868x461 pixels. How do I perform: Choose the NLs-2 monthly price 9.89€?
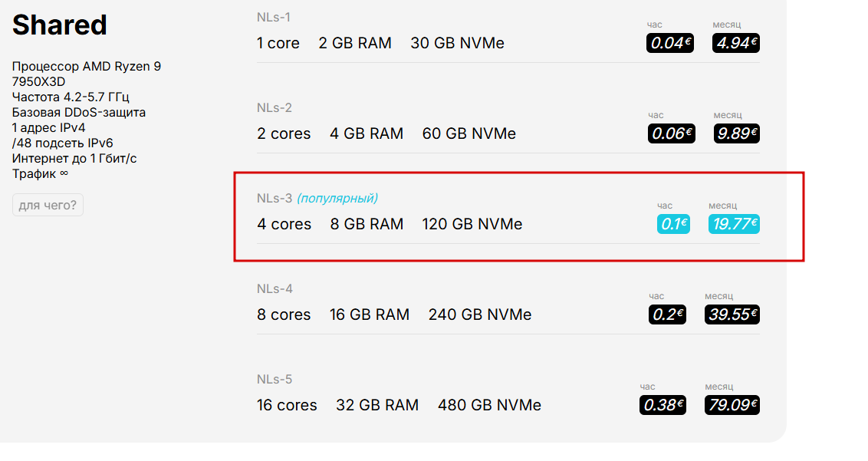coord(736,133)
